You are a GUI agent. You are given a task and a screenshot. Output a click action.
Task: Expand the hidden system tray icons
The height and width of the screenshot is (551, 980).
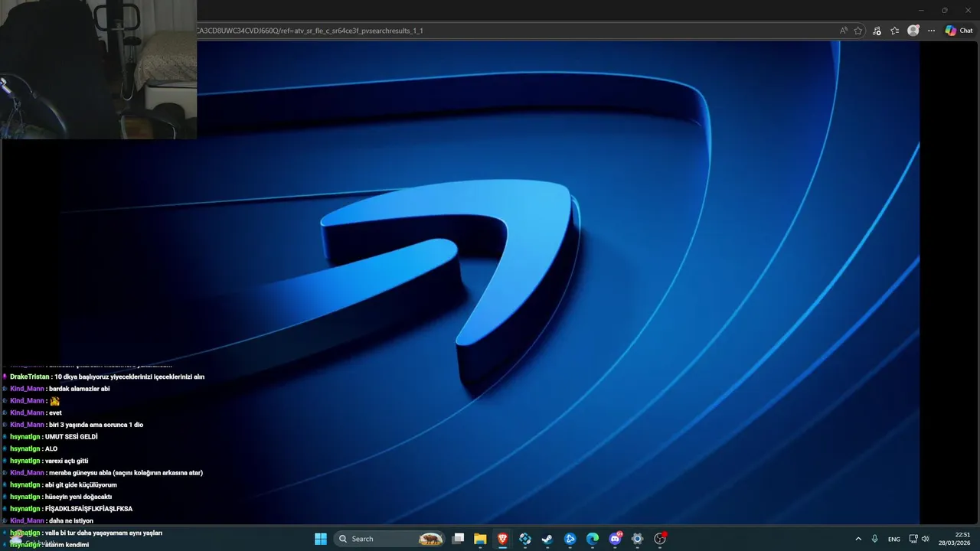pyautogui.click(x=858, y=539)
